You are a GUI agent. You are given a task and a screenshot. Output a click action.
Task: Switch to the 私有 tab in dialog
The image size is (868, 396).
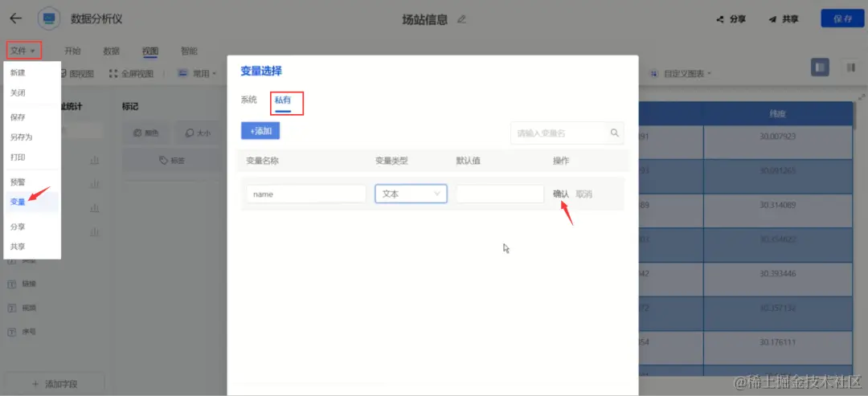click(283, 100)
